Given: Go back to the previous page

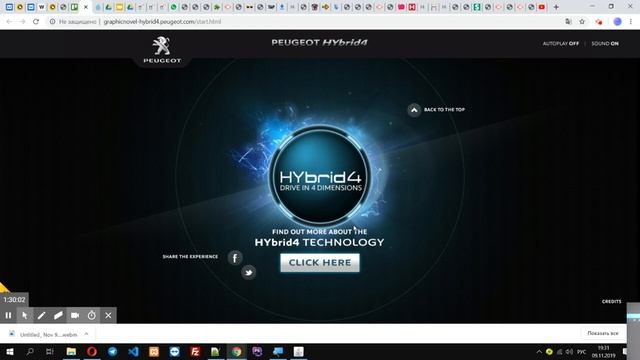Looking at the screenshot, I should [x=9, y=22].
